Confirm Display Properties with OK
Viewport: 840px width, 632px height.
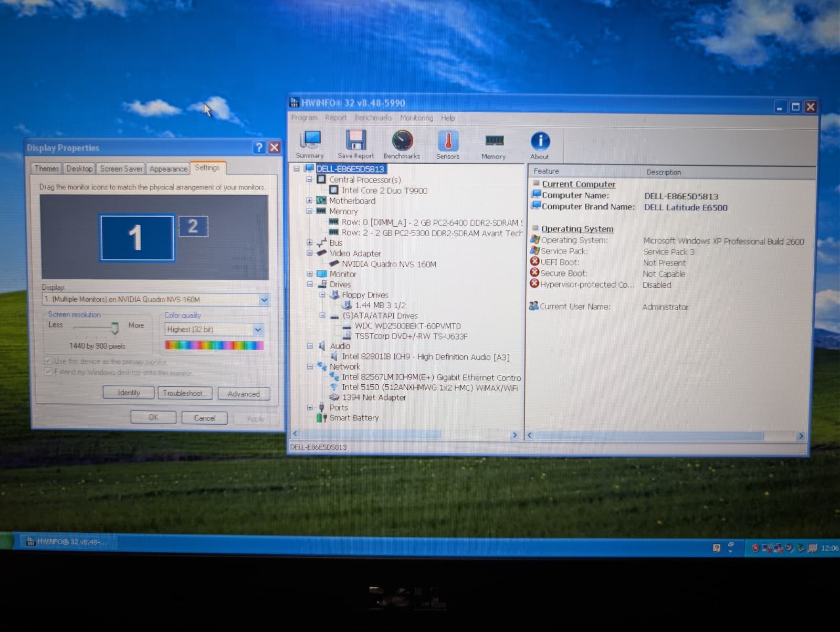pos(153,417)
